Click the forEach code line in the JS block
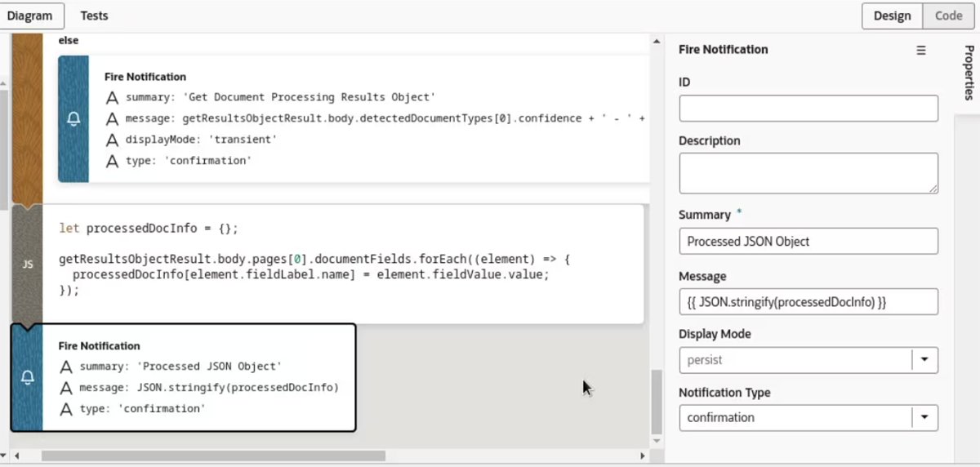Screen dimensions: 980x467 tap(314, 260)
